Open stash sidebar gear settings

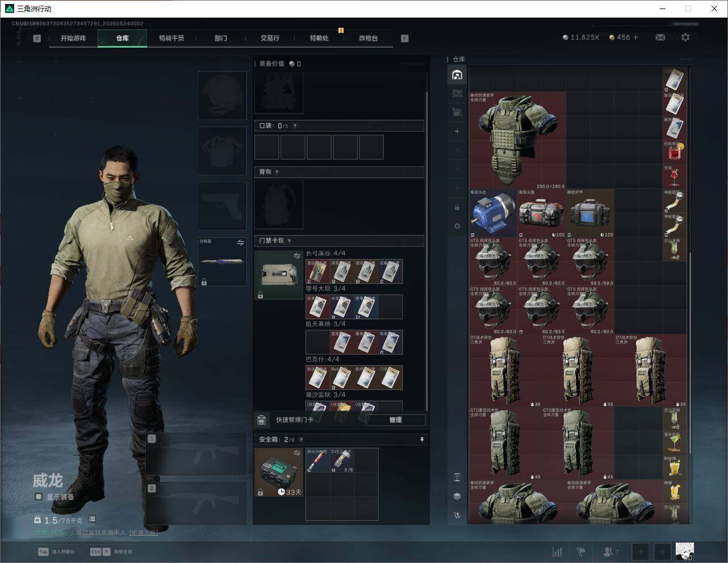[457, 226]
